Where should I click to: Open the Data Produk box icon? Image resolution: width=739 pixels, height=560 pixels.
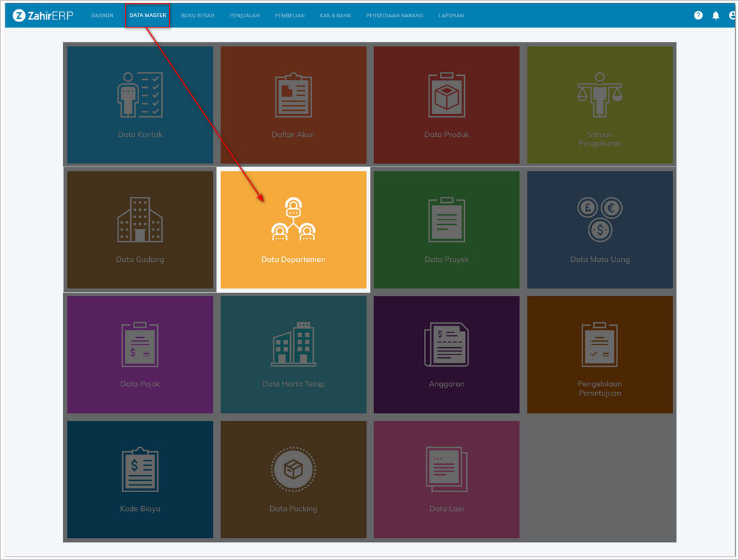[x=447, y=95]
